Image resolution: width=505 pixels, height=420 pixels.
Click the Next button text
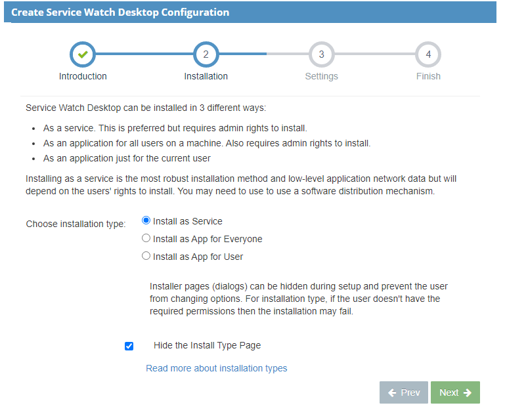[449, 392]
